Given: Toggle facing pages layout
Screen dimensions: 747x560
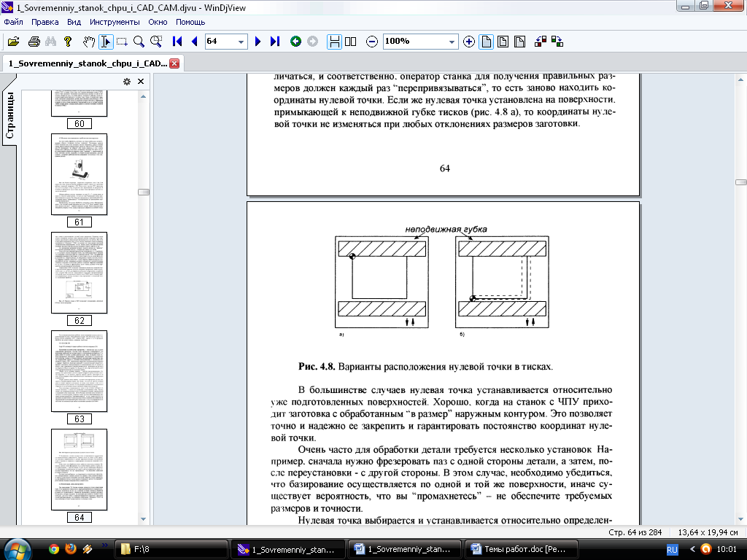Looking at the screenshot, I should tap(351, 42).
